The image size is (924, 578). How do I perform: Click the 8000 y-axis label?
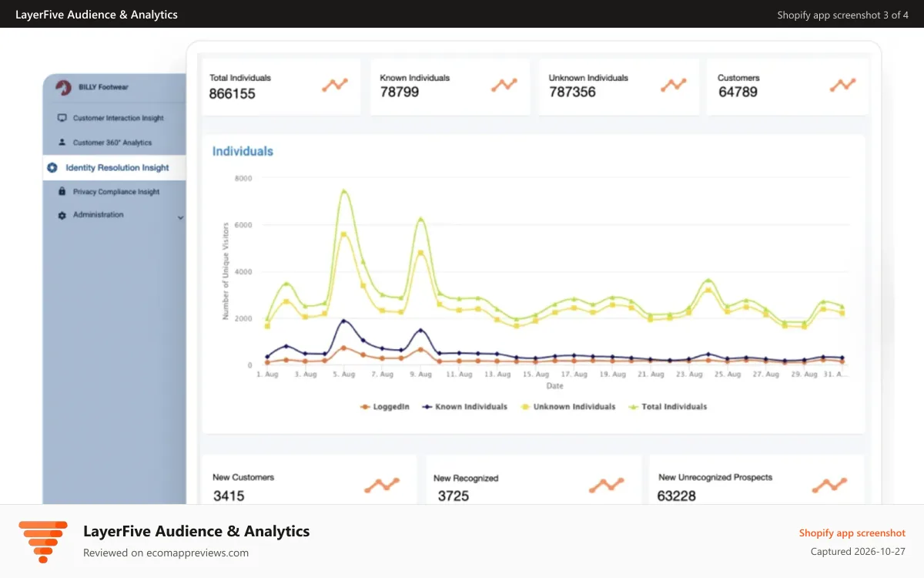click(x=243, y=178)
